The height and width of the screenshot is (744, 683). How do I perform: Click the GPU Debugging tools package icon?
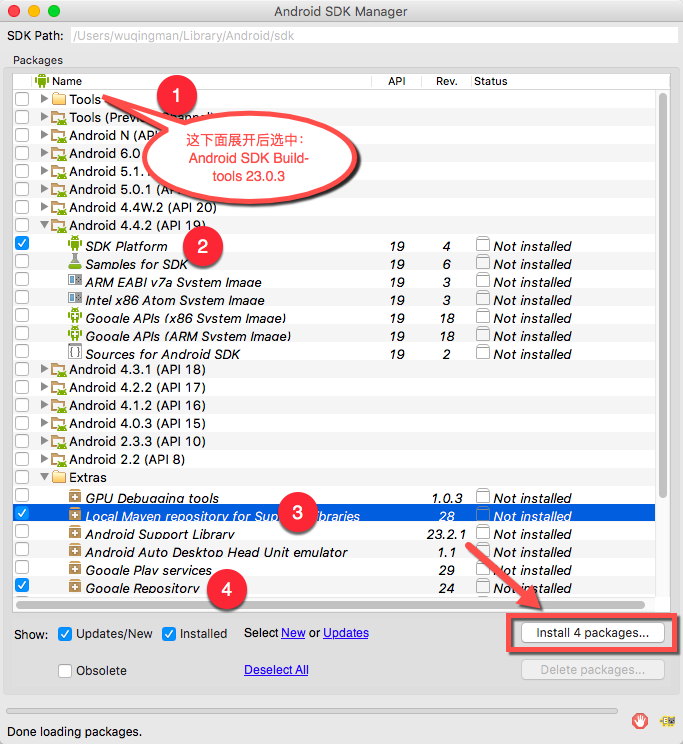[75, 496]
